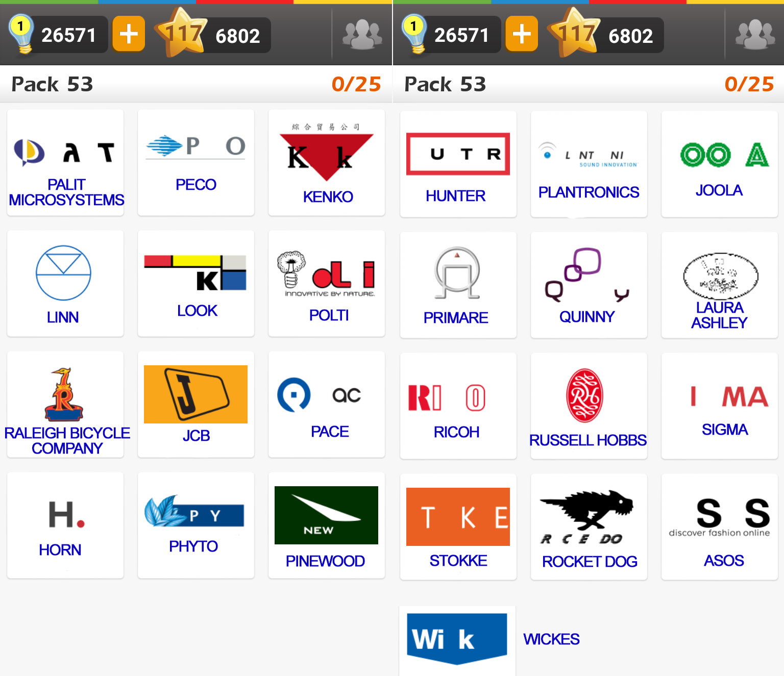
Task: Open the right friends group icon
Action: [755, 34]
